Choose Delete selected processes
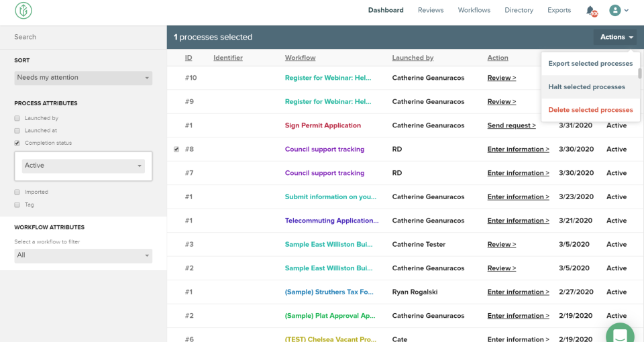 (590, 110)
